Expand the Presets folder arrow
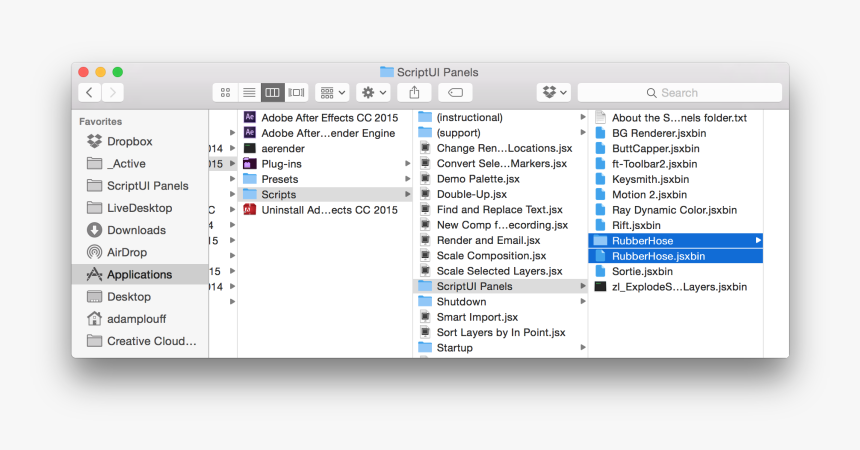This screenshot has height=450, width=860. coord(408,179)
